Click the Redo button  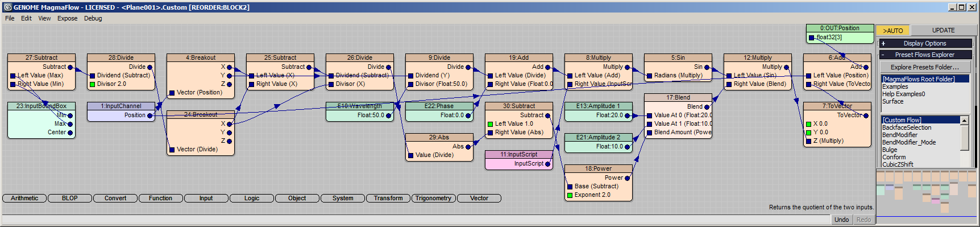[863, 220]
